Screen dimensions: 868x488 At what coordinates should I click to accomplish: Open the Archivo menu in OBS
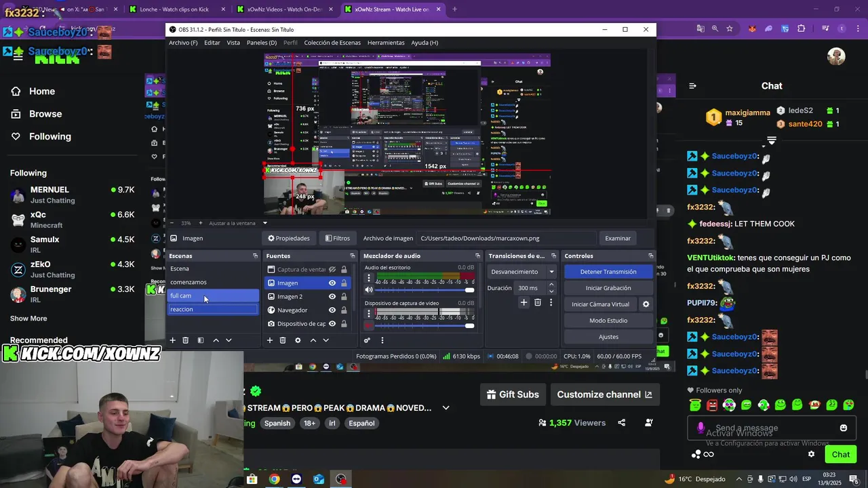coord(183,43)
